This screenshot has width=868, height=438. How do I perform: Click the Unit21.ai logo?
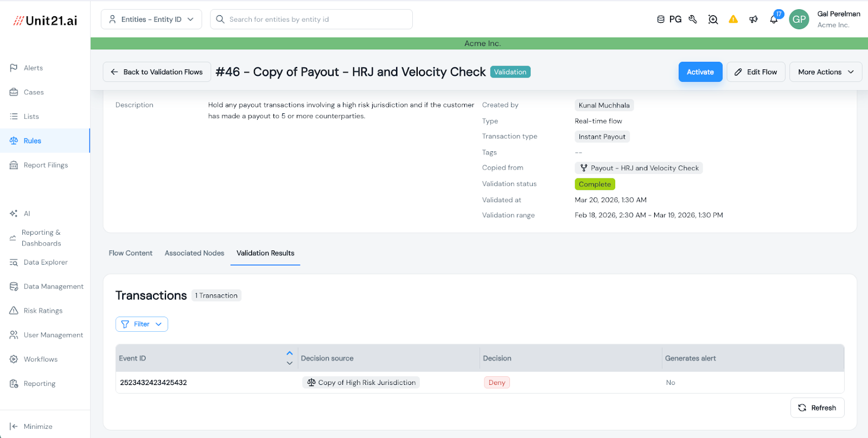(x=46, y=21)
